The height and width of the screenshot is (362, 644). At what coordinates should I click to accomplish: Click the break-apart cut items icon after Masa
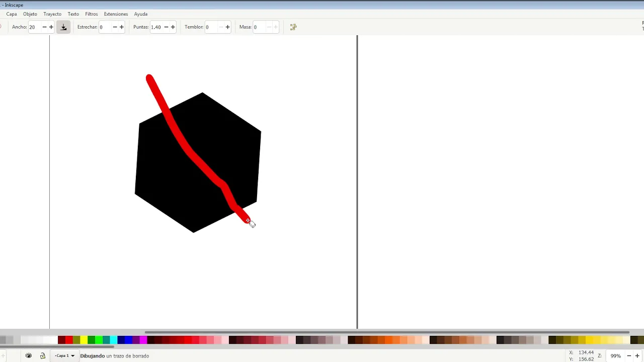click(x=293, y=27)
